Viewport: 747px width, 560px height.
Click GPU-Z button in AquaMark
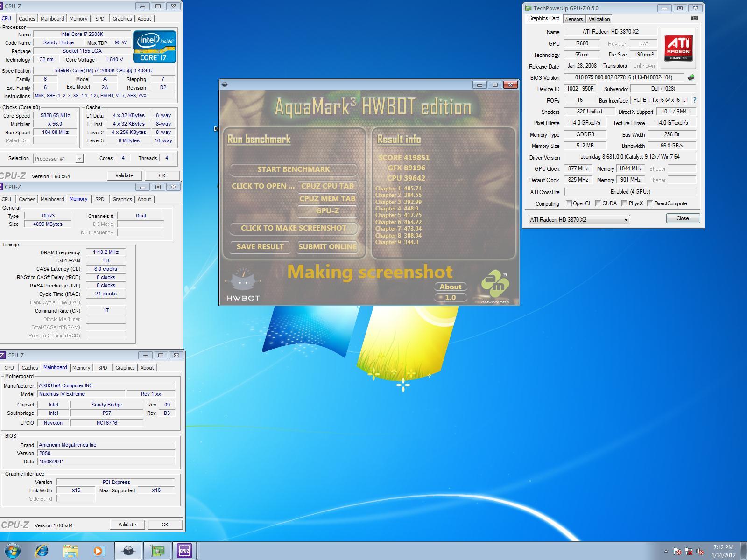[x=327, y=211]
